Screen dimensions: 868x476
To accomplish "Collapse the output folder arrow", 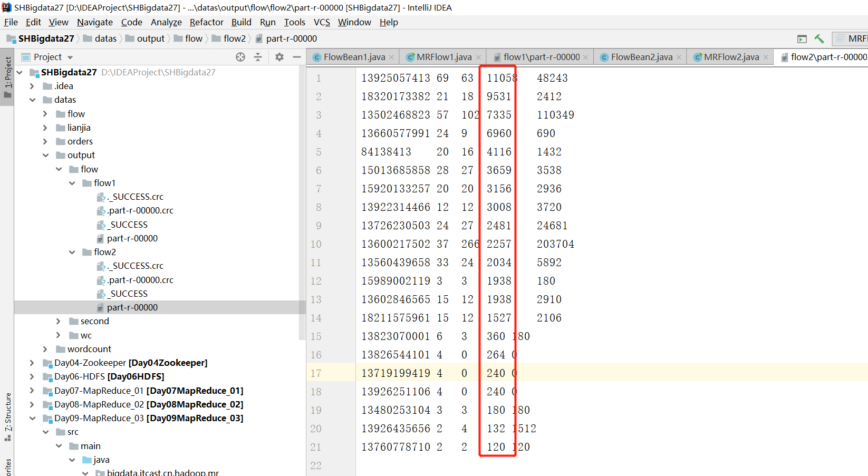I will pos(45,155).
